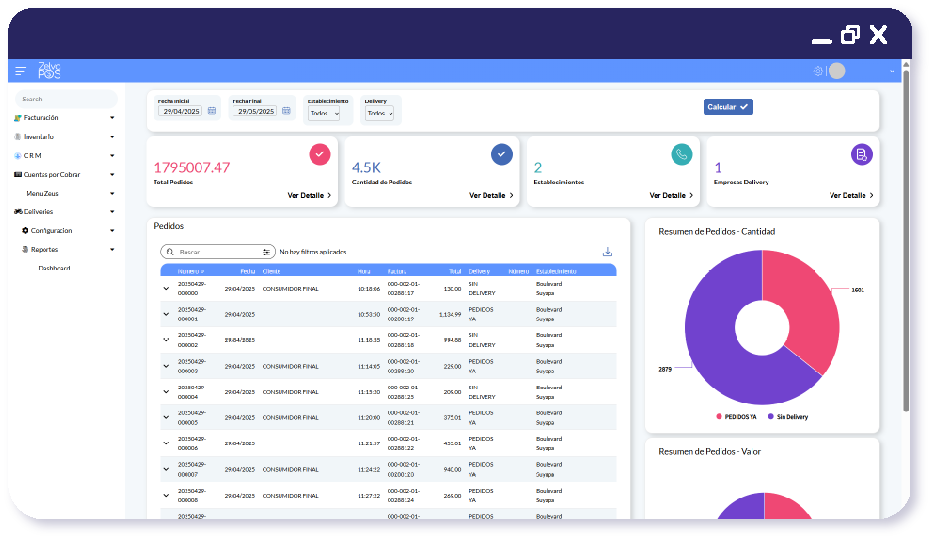Image resolution: width=935 pixels, height=542 pixels.
Task: Click the ZeusPOS logo in header
Action: (49, 71)
